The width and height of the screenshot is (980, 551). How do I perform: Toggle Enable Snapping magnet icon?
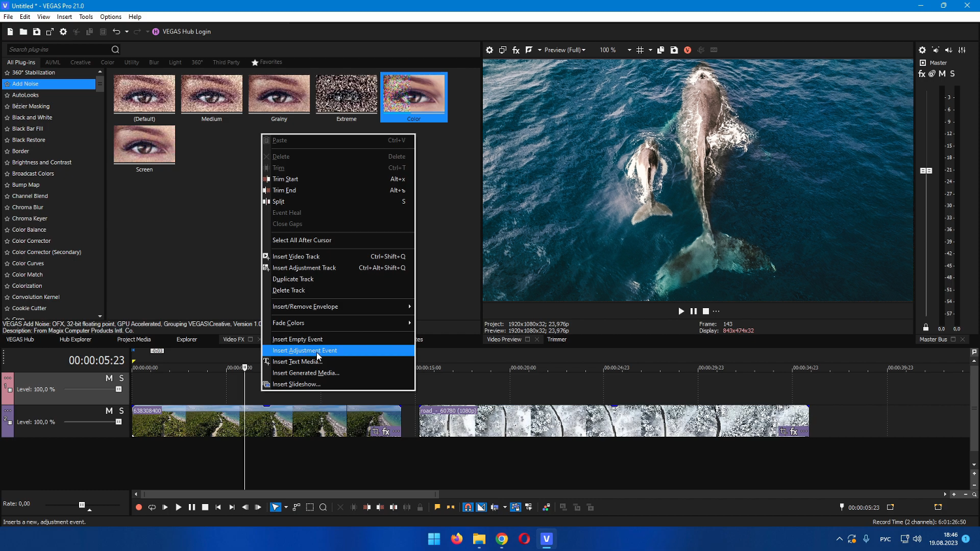[x=468, y=507]
